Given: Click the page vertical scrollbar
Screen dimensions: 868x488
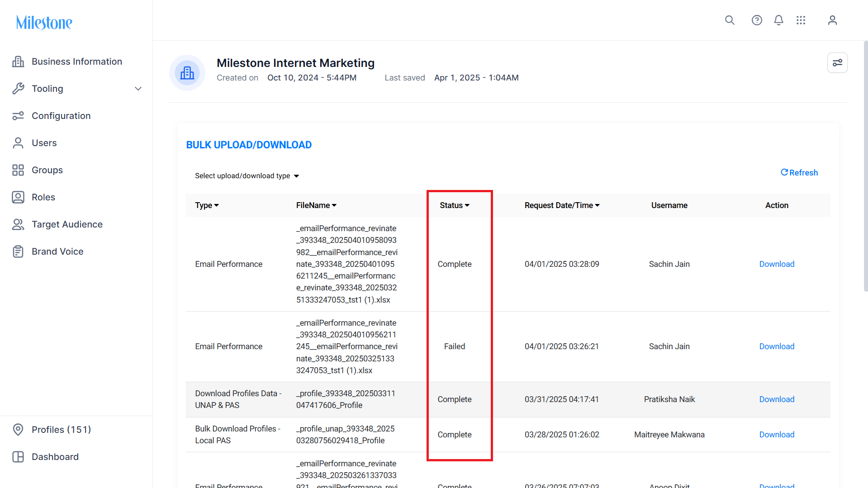Looking at the screenshot, I should coord(865,166).
